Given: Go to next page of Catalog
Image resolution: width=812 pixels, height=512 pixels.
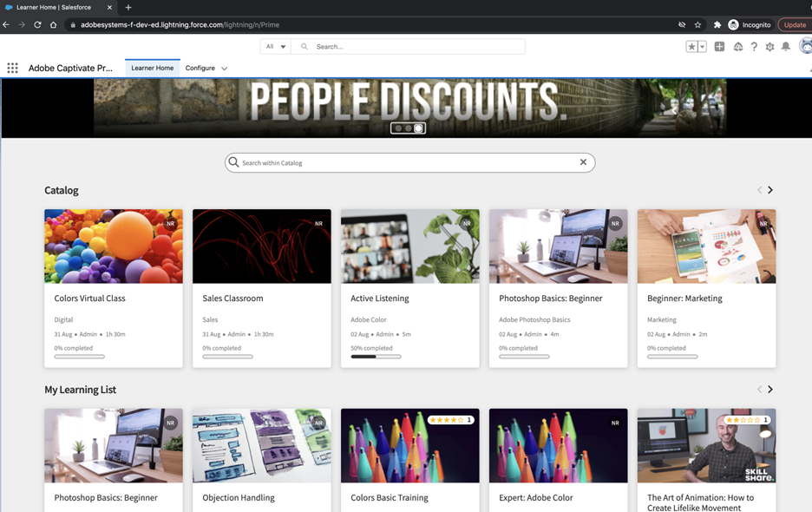Looking at the screenshot, I should coord(770,190).
